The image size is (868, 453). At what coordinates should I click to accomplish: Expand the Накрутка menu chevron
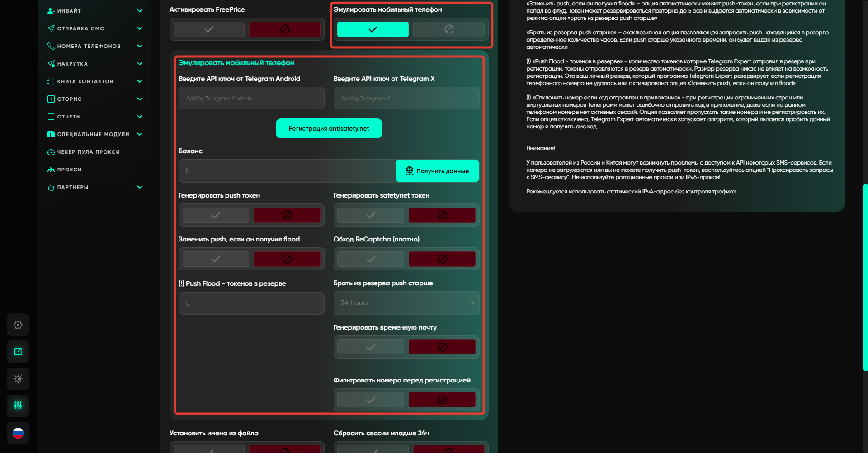(140, 64)
